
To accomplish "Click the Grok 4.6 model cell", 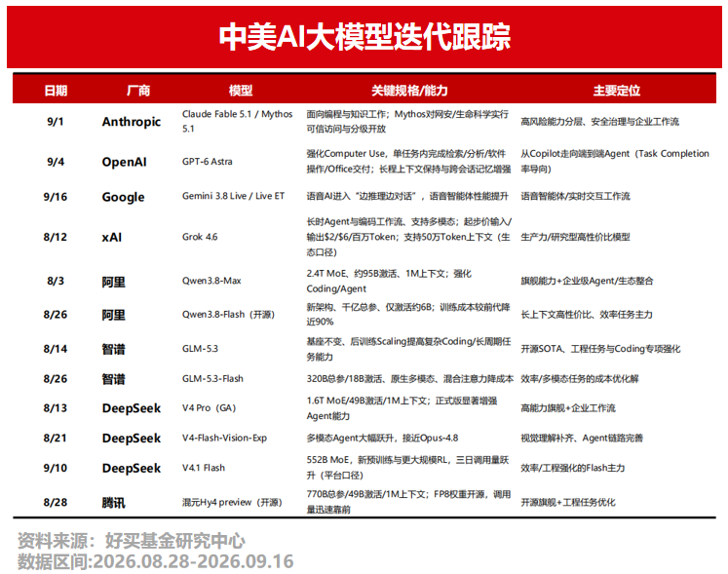I will point(200,237).
